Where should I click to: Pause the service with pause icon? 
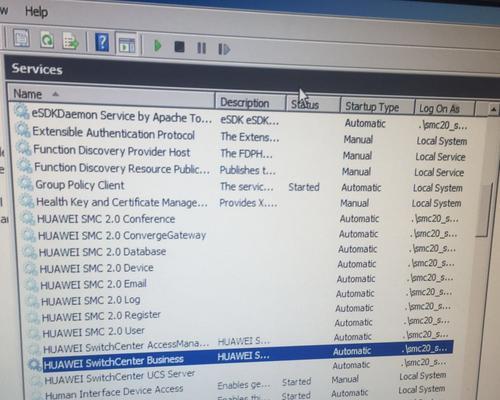click(202, 48)
